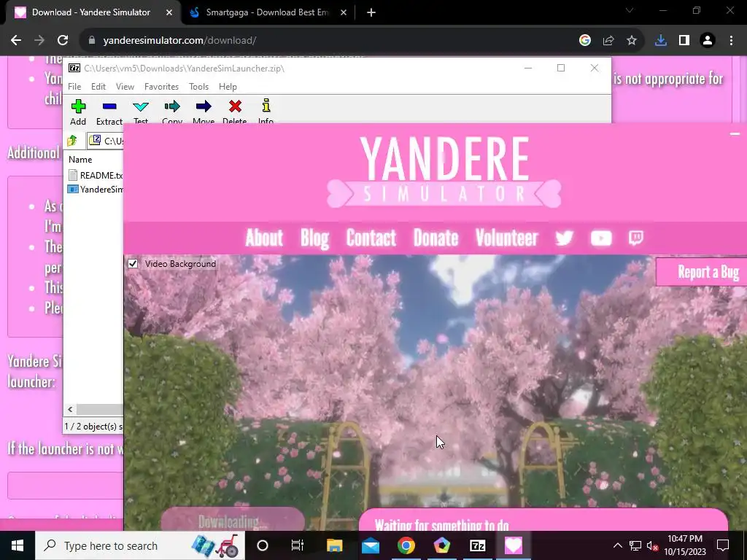Click Blog in the launcher navigation
This screenshot has width=747, height=560.
click(314, 238)
